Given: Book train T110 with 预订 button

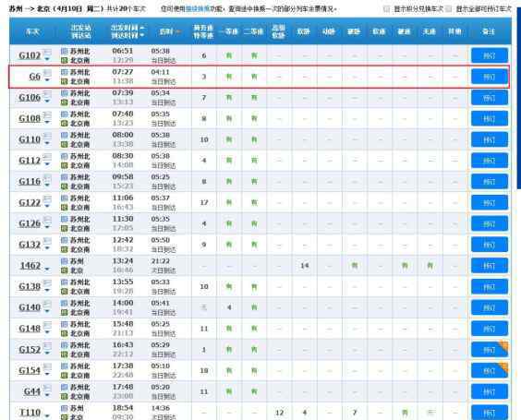Looking at the screenshot, I should pos(490,413).
